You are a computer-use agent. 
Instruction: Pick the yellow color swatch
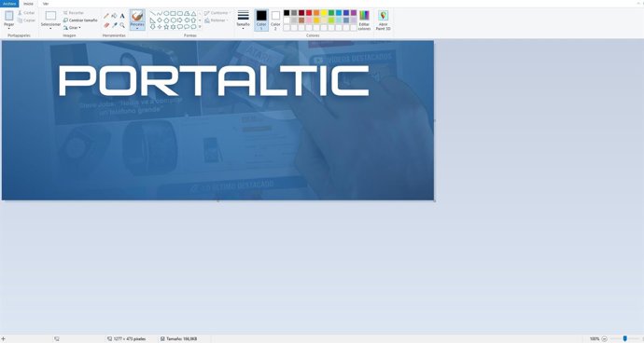click(x=324, y=13)
